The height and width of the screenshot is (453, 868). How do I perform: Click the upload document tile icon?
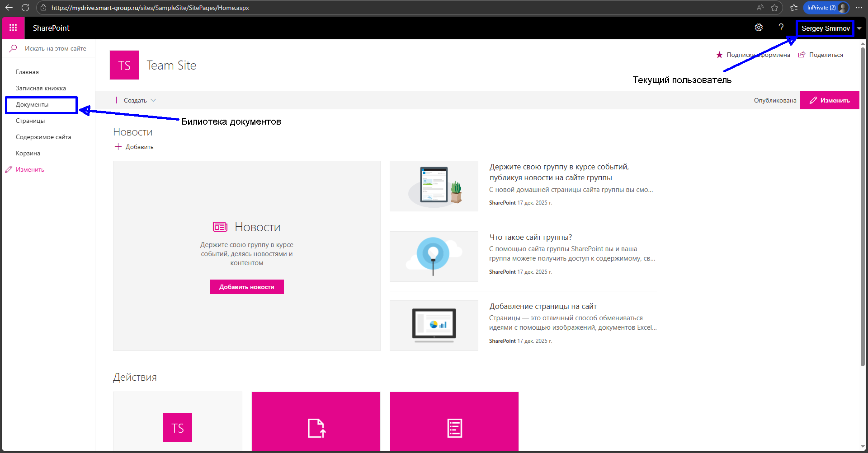click(x=316, y=428)
